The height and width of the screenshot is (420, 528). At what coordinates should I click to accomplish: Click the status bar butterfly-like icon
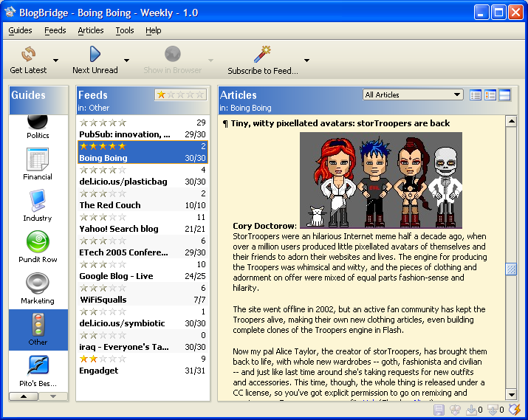point(456,410)
